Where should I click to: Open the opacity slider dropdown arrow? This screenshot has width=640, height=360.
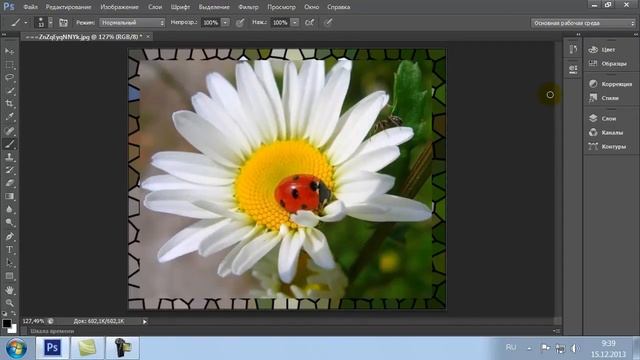225,23
